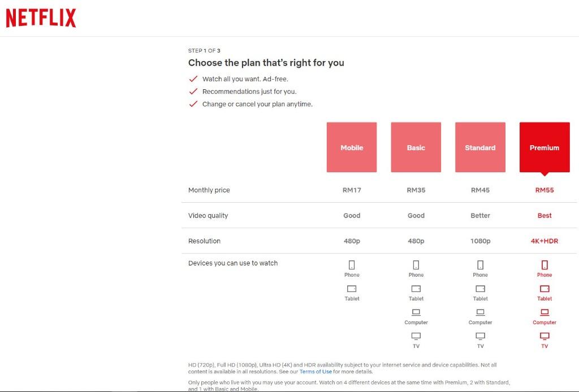Screen dimensions: 579x392
Task: Click the Computer icon under Standard plan
Action: tap(480, 312)
